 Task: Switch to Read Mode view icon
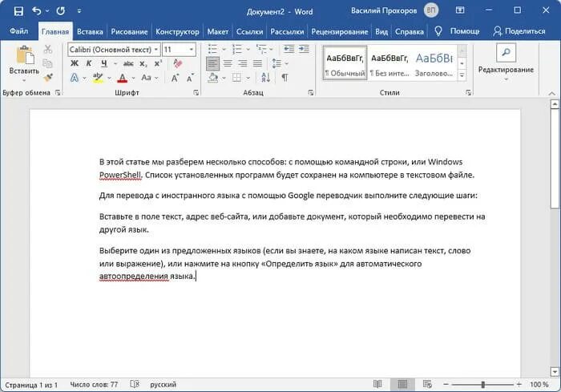tap(377, 384)
